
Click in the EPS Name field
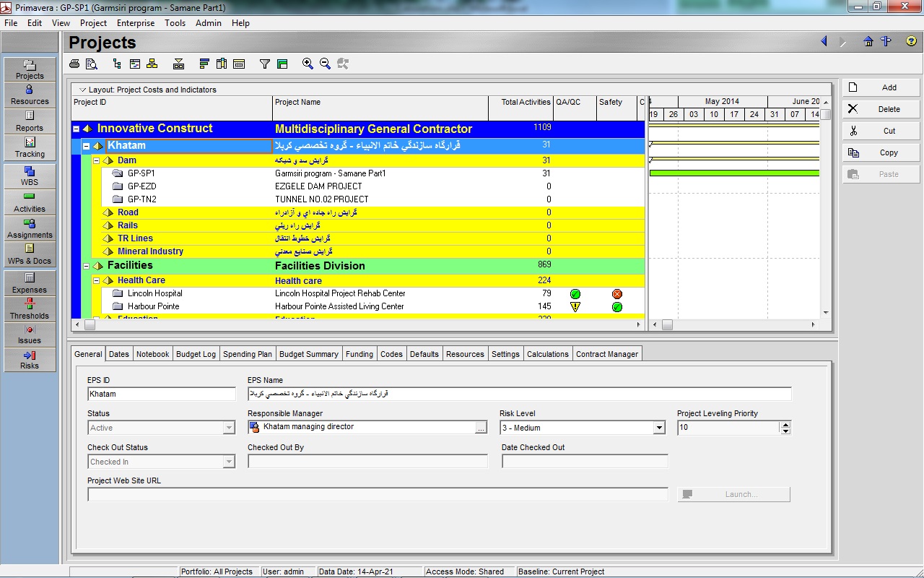520,394
